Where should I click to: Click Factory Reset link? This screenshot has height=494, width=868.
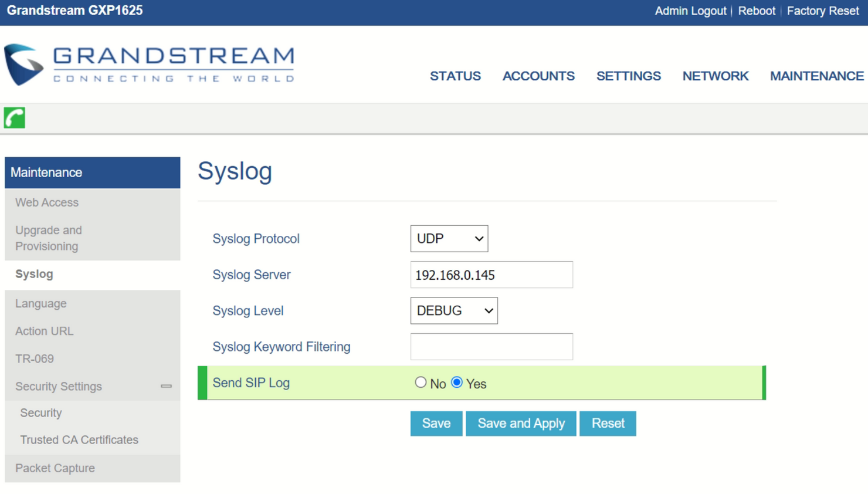pyautogui.click(x=823, y=11)
